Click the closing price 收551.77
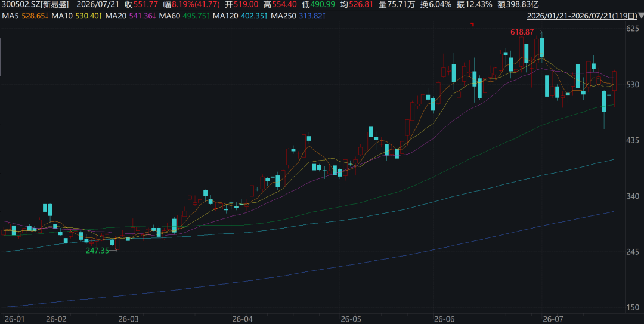This screenshot has height=324, width=644. click(141, 5)
